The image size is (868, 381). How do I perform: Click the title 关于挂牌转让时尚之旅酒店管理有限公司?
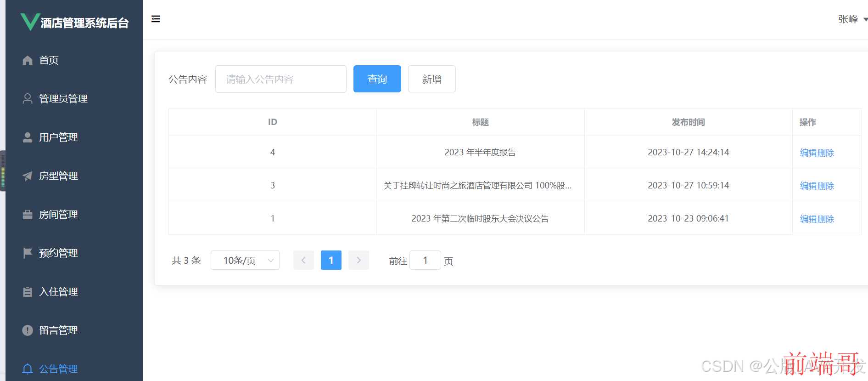click(477, 185)
